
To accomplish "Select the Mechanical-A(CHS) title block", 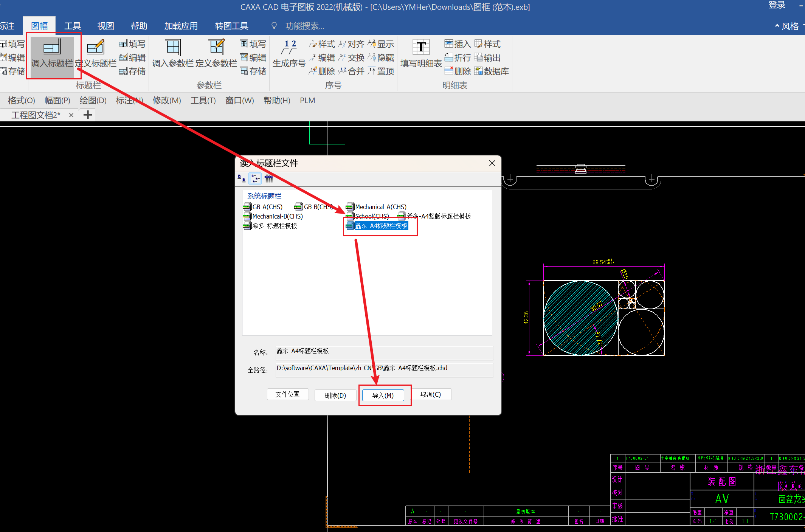I will pos(376,207).
